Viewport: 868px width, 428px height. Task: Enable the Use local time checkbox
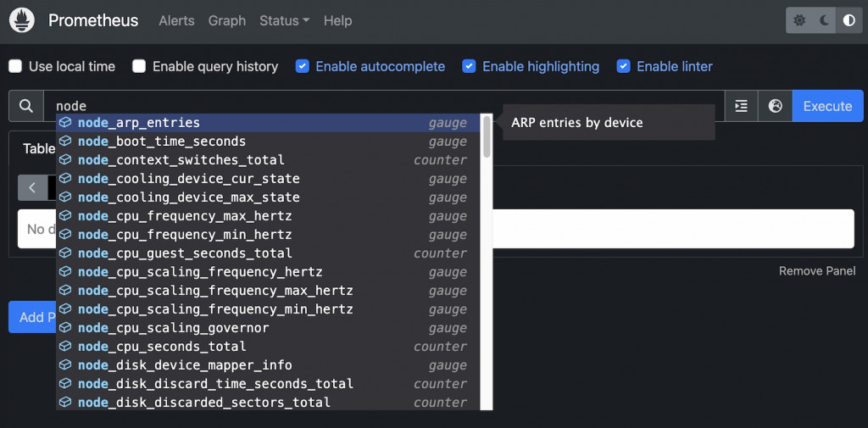tap(15, 66)
